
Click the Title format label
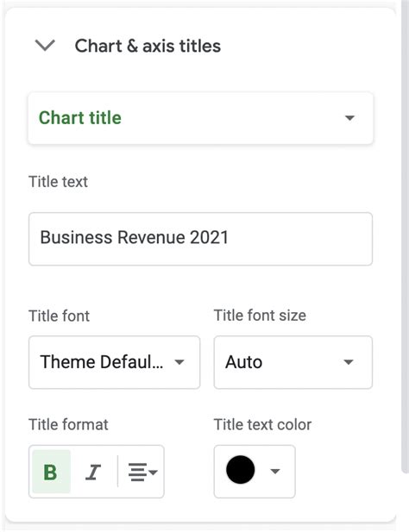68,424
